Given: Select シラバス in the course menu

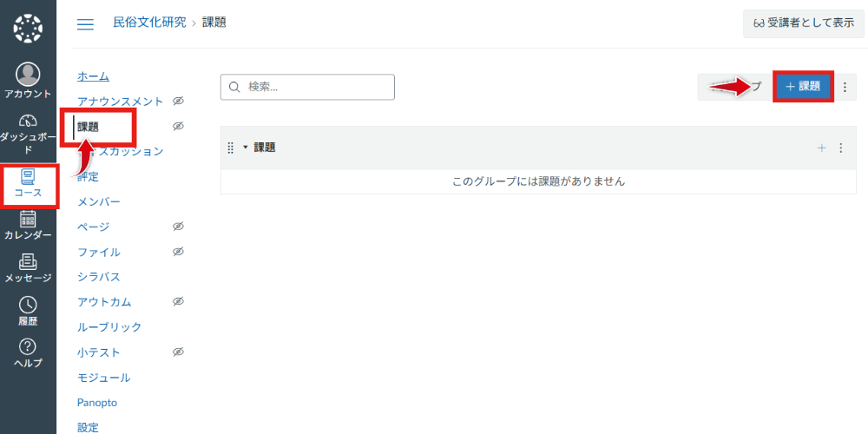Looking at the screenshot, I should (98, 277).
